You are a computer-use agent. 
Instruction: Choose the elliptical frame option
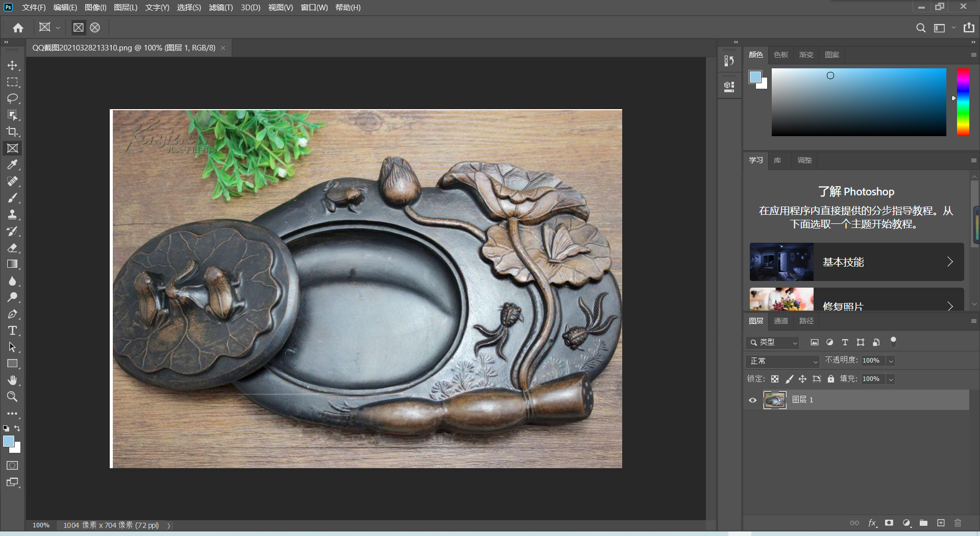pos(95,28)
